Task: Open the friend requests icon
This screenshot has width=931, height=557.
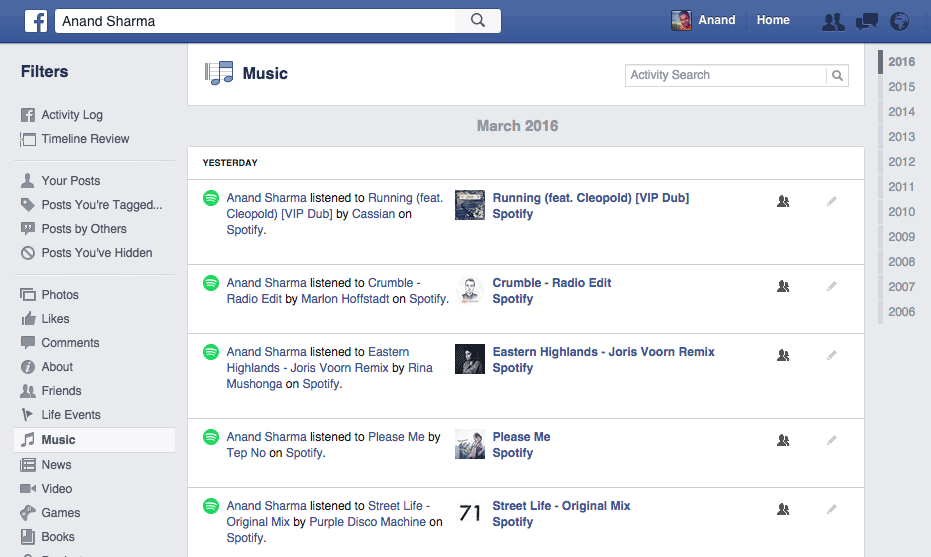Action: click(x=833, y=21)
